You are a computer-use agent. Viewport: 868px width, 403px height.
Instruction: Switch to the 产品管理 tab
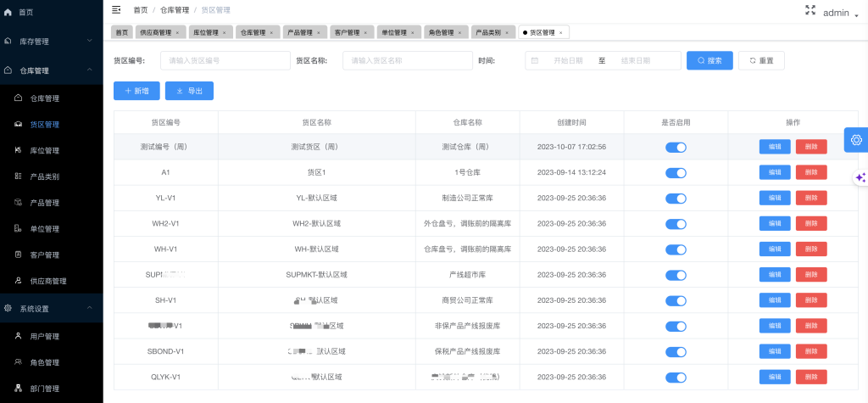[301, 32]
